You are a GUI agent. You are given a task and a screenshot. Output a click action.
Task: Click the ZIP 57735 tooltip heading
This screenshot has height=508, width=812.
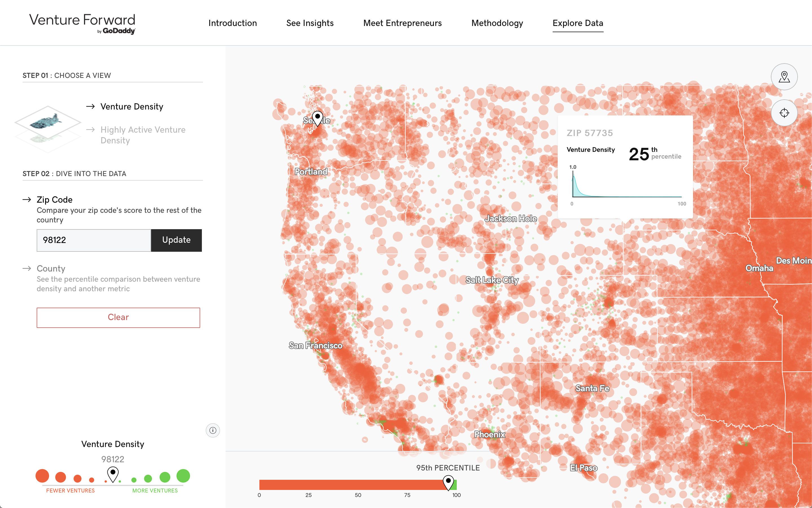point(590,133)
